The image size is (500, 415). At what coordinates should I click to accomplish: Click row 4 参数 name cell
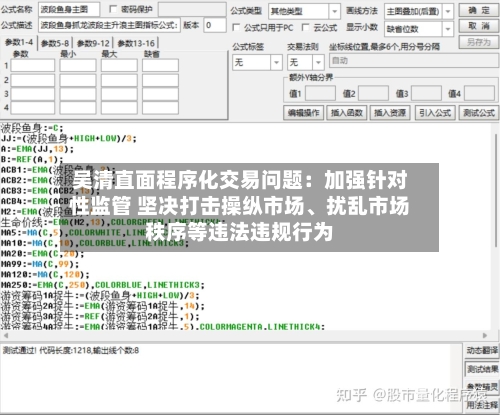click(x=33, y=108)
